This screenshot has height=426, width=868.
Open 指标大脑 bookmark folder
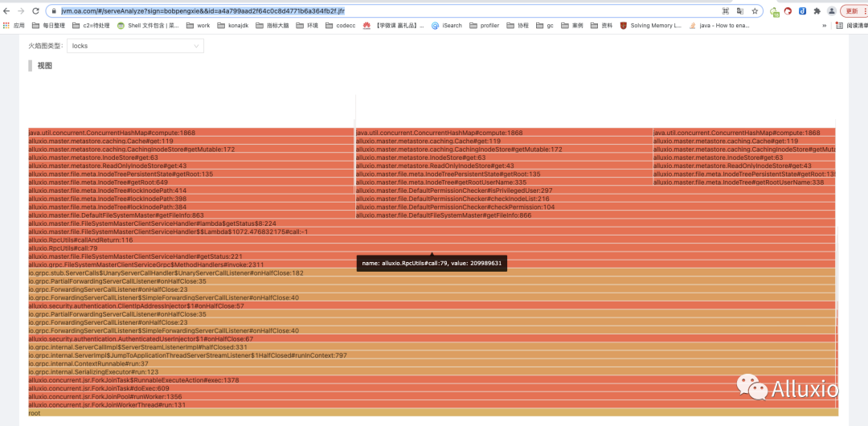(x=272, y=26)
